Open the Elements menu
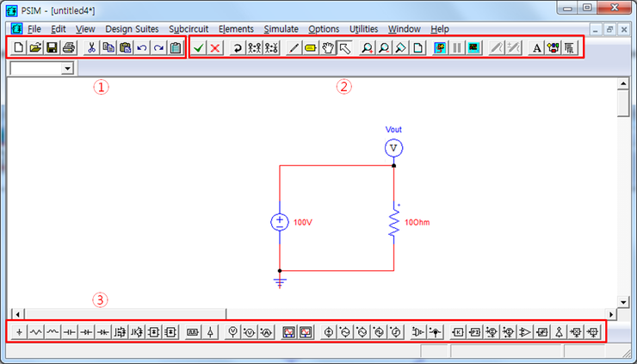 pyautogui.click(x=236, y=28)
